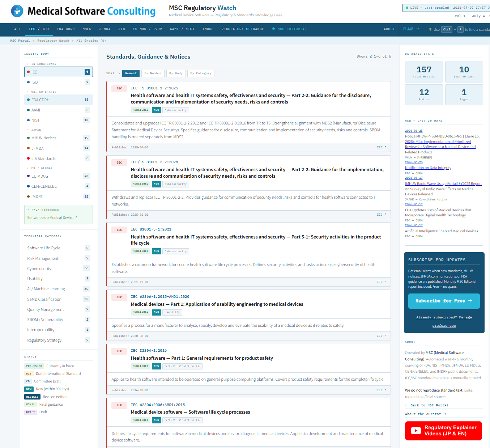Open Artificial Intelligence Enabled Medical Devices link
This screenshot has height=448, width=490.
point(441,231)
